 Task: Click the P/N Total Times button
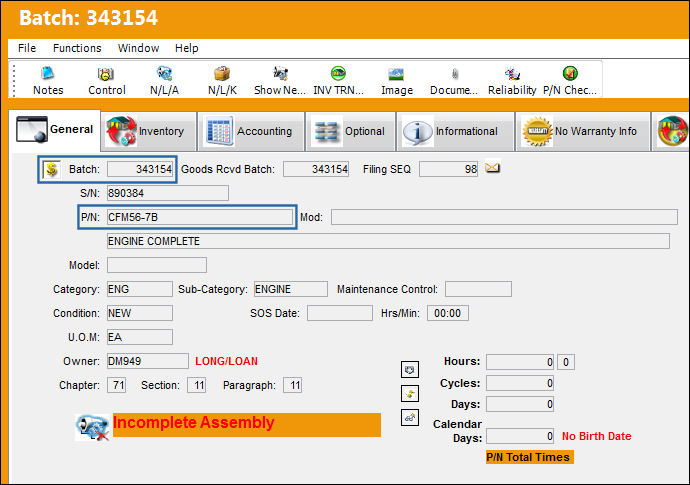click(529, 457)
